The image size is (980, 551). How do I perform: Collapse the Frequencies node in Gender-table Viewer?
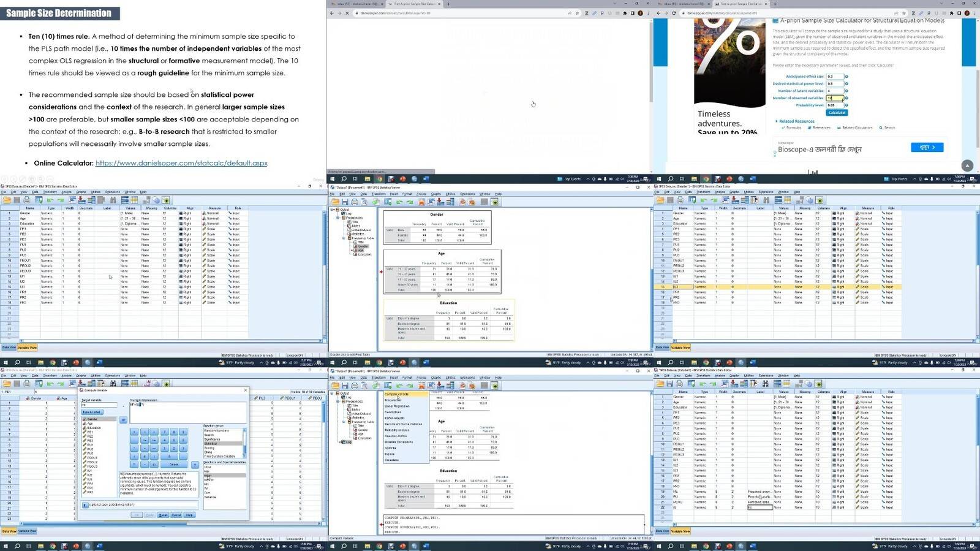(338, 218)
